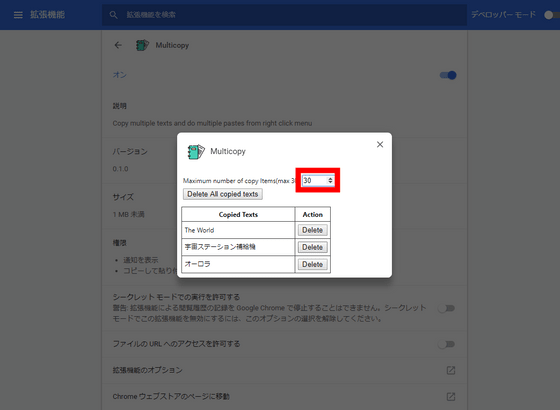Select the "オーロラ" text cell
This screenshot has height=410, width=560.
(x=238, y=264)
